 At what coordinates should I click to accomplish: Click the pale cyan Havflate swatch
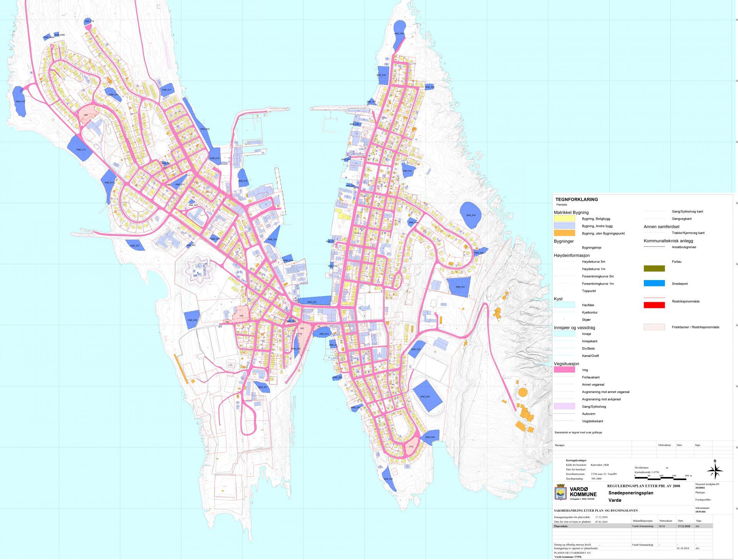pos(564,305)
